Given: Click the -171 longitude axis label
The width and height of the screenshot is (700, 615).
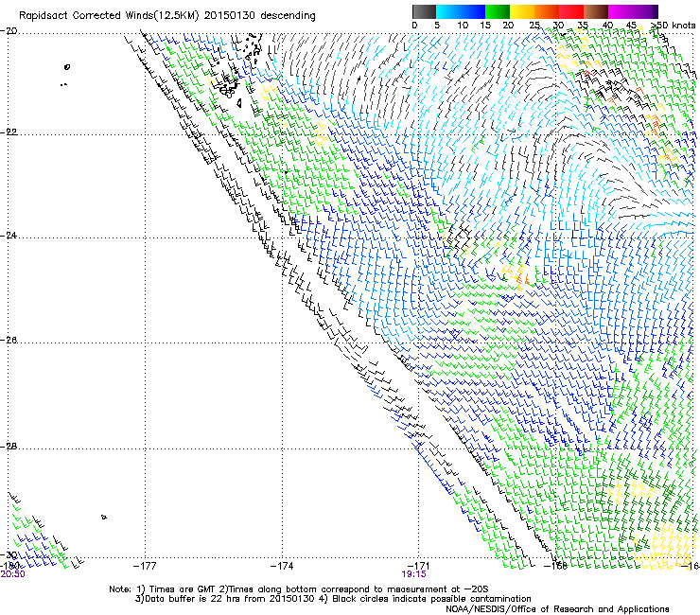Looking at the screenshot, I should [x=419, y=567].
